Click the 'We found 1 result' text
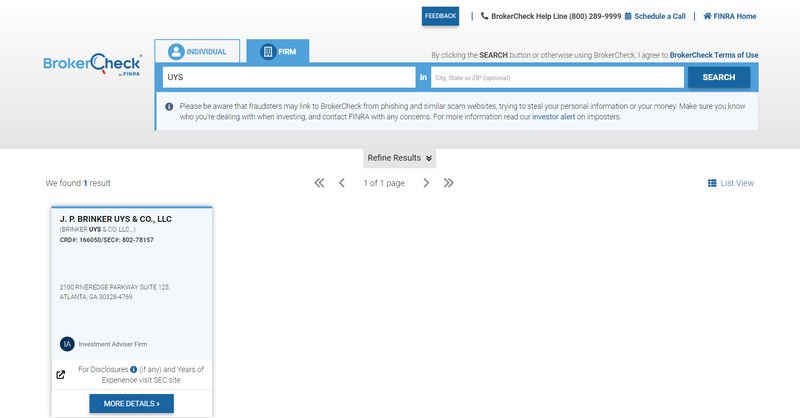The height and width of the screenshot is (418, 800). (78, 183)
